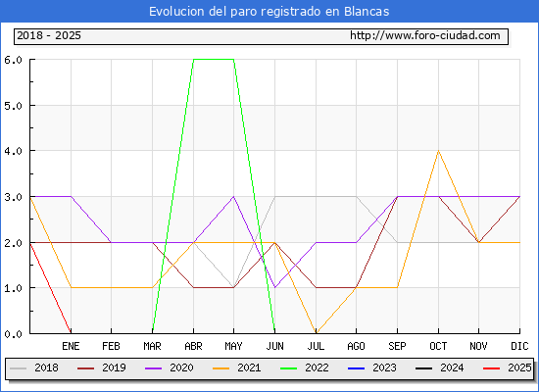Click the JUN month axis label
Viewport: 539px width, 392px height.
(x=275, y=346)
